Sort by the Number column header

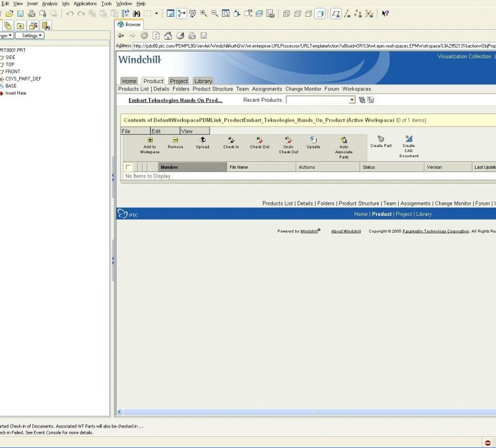[193, 167]
